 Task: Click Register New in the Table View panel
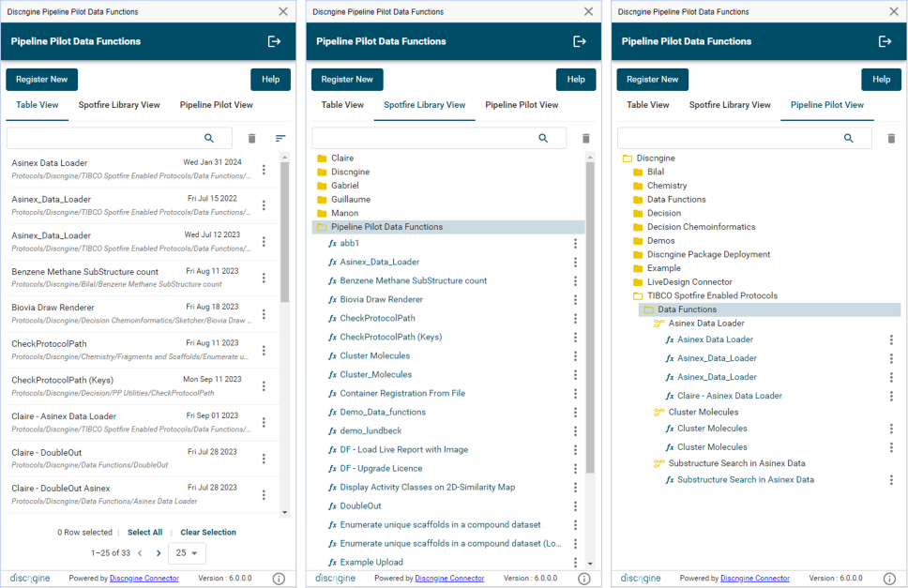point(41,80)
